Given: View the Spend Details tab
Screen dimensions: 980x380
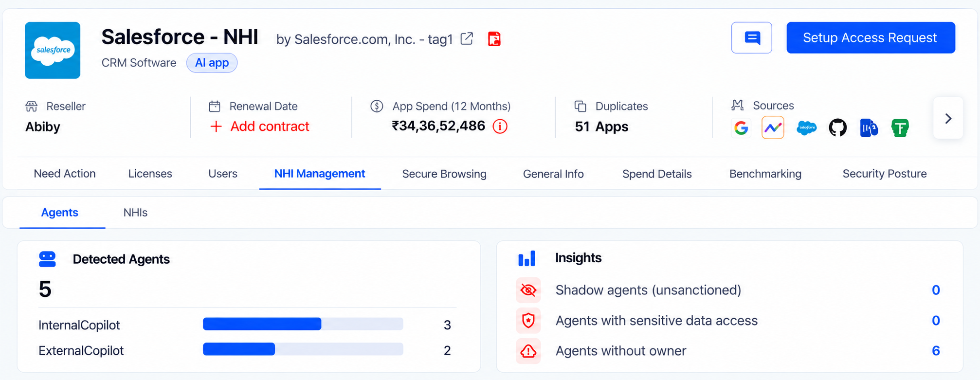Looking at the screenshot, I should click(x=657, y=174).
